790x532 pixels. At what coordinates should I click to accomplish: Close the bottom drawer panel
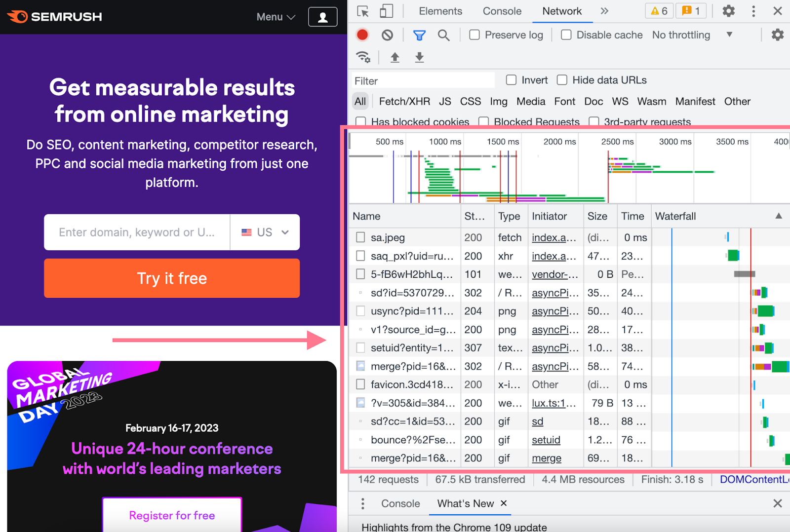[x=777, y=503]
